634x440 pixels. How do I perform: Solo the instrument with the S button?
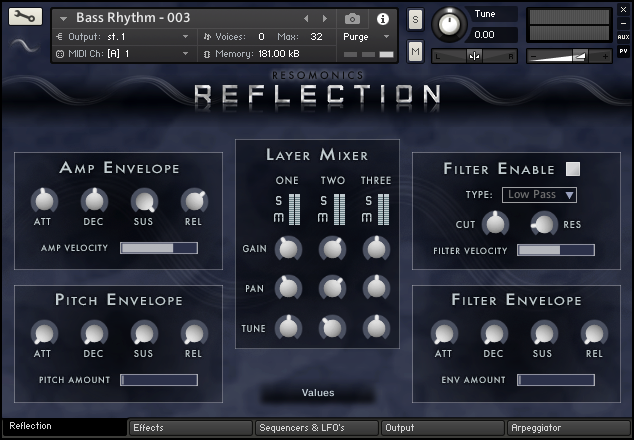(415, 19)
